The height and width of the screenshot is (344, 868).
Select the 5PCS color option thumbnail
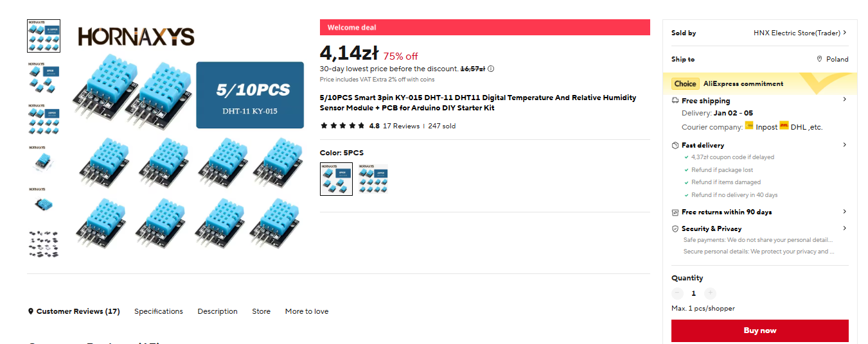[x=336, y=179]
